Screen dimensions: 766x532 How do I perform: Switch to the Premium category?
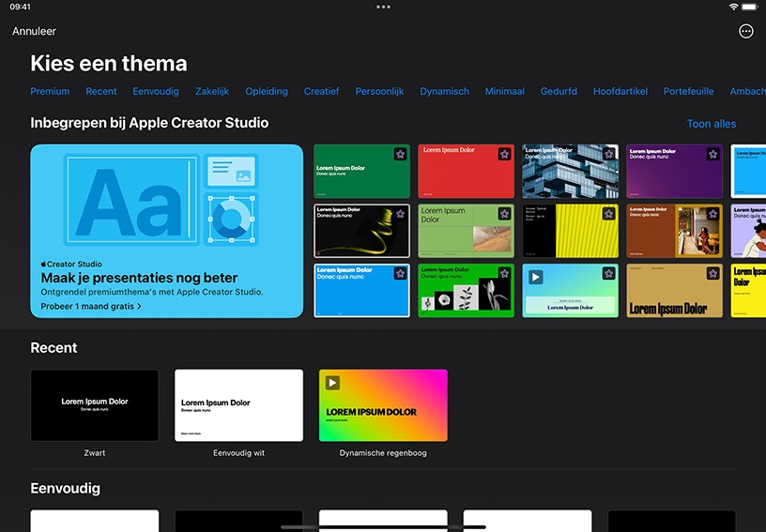tap(50, 91)
